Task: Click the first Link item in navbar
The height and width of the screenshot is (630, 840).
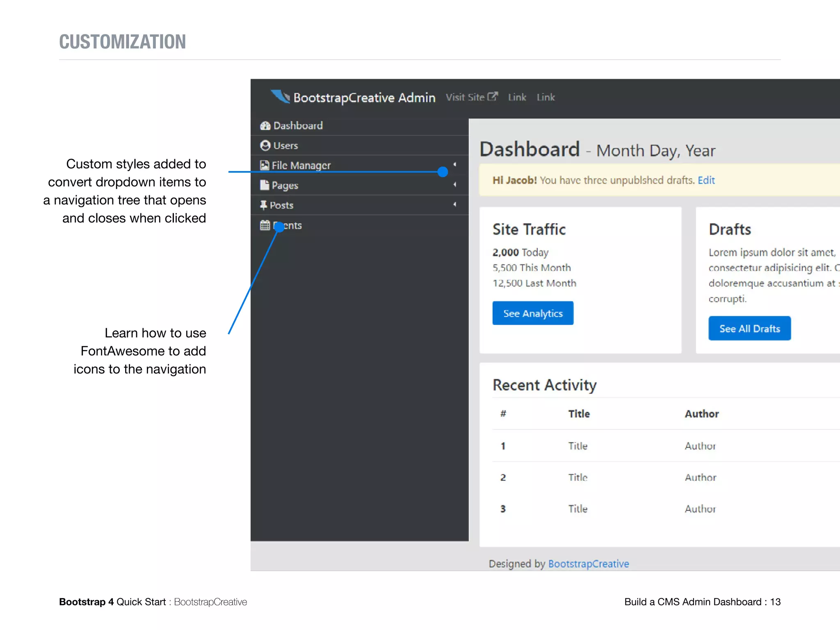Action: coord(517,97)
